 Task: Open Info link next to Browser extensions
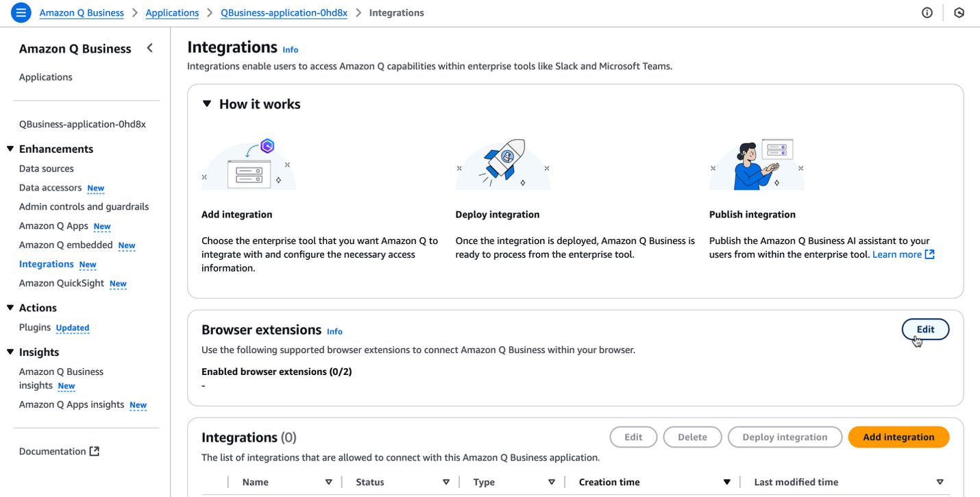[x=334, y=331]
